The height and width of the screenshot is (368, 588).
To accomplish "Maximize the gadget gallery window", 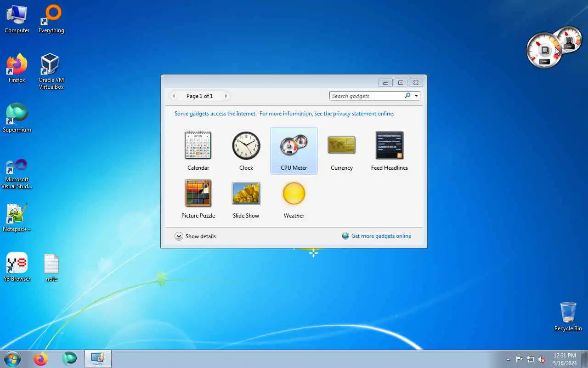I will [x=401, y=83].
